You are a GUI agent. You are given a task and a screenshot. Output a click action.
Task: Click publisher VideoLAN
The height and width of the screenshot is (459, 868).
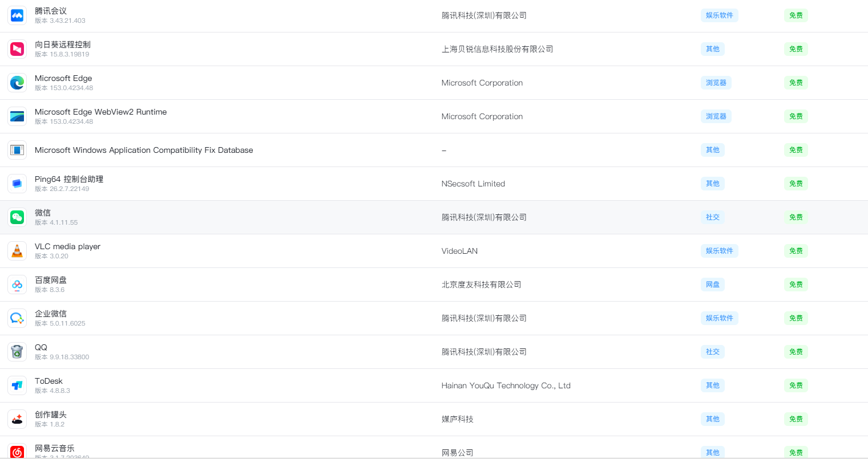click(459, 251)
